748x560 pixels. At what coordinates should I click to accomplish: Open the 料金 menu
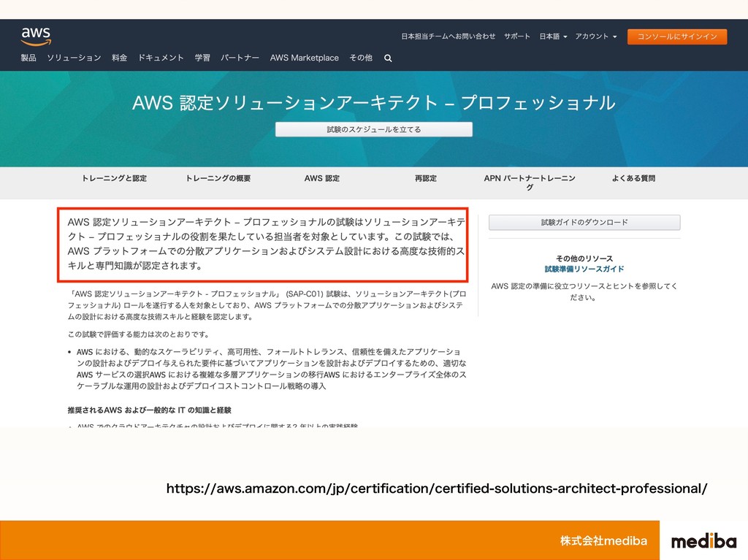(x=119, y=58)
